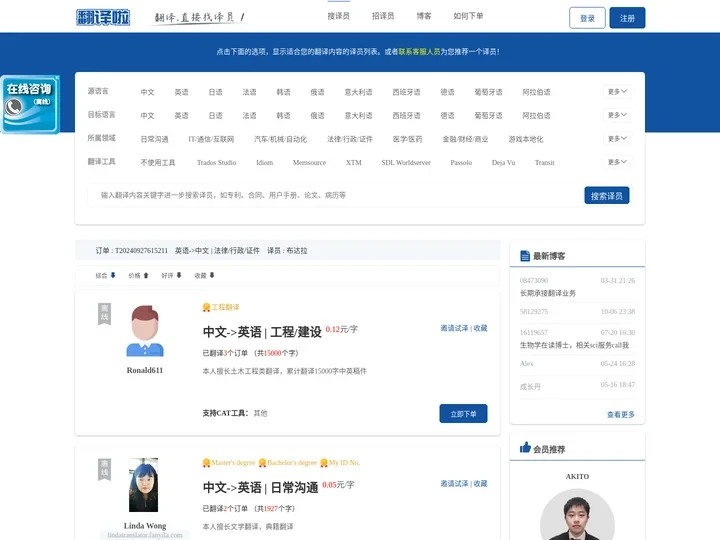Click 收藏 on the 工程/建设 card
The width and height of the screenshot is (720, 540).
coord(480,328)
